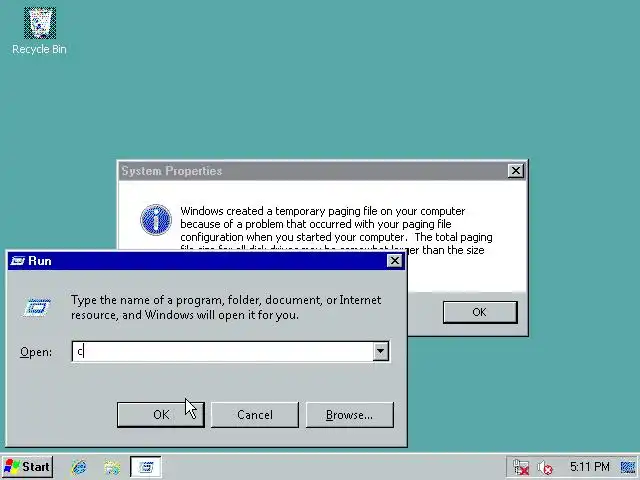Click the large Run program icon

(x=37, y=307)
